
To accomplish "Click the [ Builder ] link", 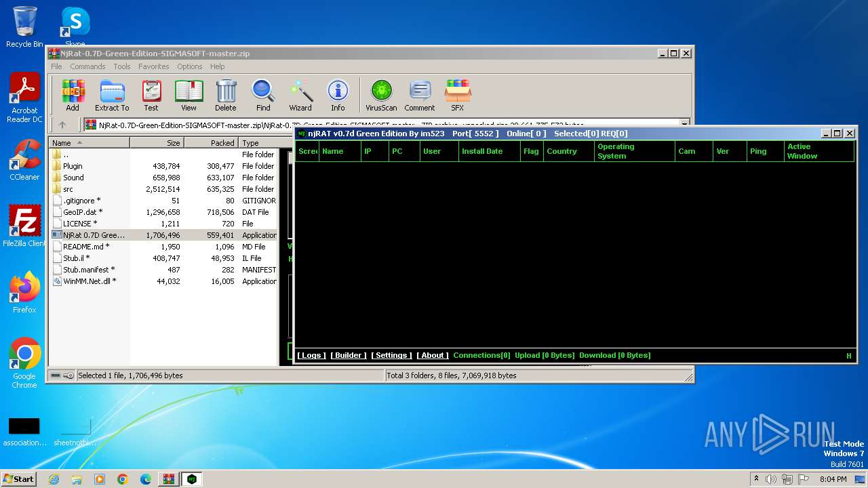I will click(x=349, y=355).
